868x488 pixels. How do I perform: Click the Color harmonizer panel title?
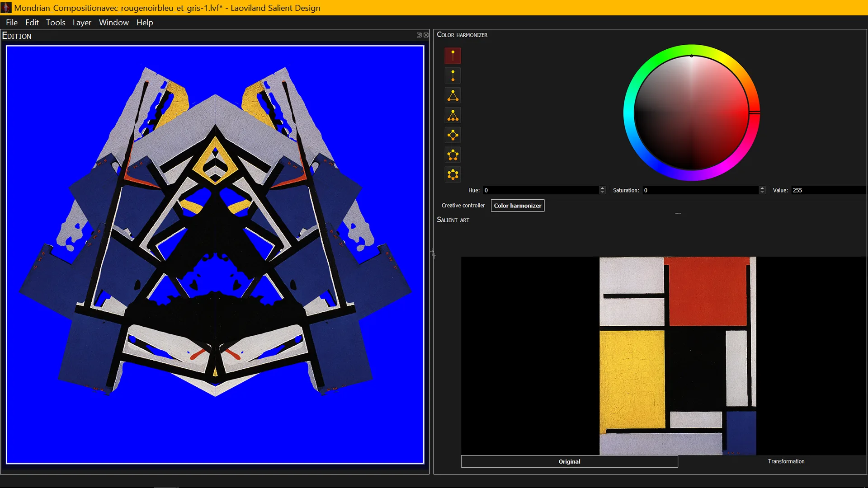click(462, 35)
